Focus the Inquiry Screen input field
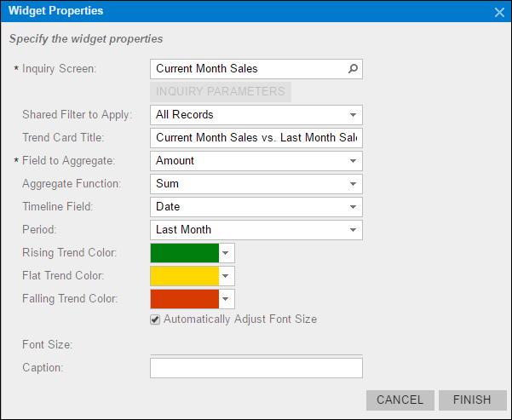The width and height of the screenshot is (512, 420). point(256,69)
